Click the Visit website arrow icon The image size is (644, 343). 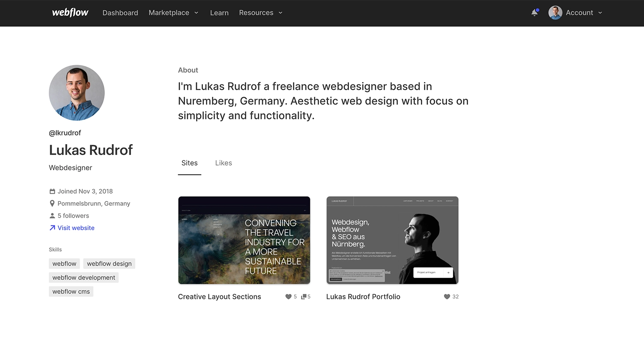tap(52, 228)
